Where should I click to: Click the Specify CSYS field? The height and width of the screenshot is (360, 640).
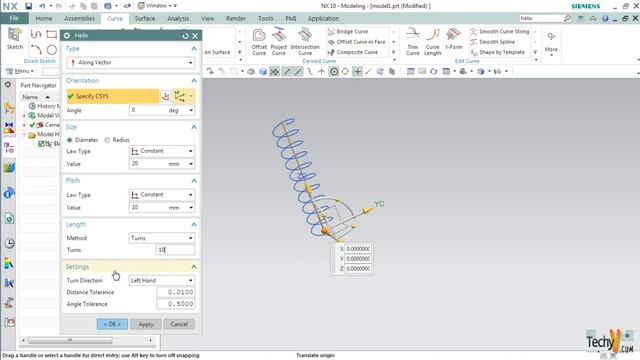[x=113, y=96]
